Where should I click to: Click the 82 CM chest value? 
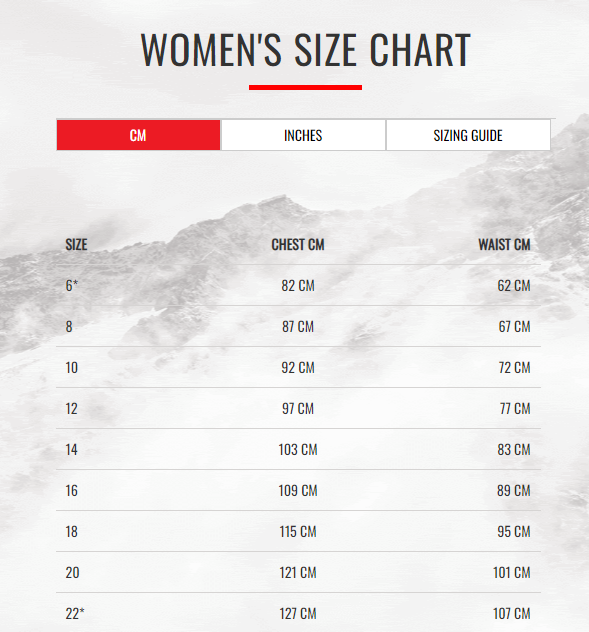click(x=298, y=286)
